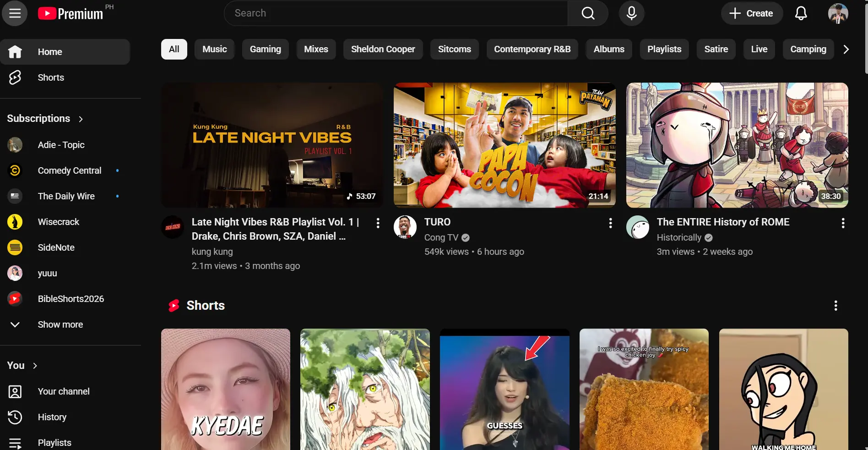
Task: Select the All filter chip
Action: (x=174, y=49)
